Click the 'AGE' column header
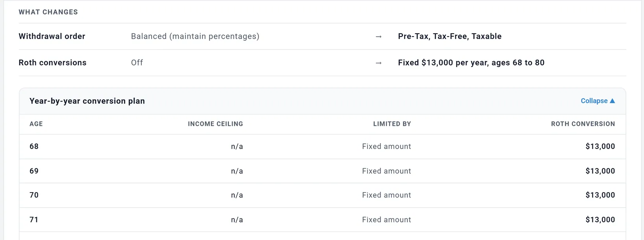 coord(36,124)
